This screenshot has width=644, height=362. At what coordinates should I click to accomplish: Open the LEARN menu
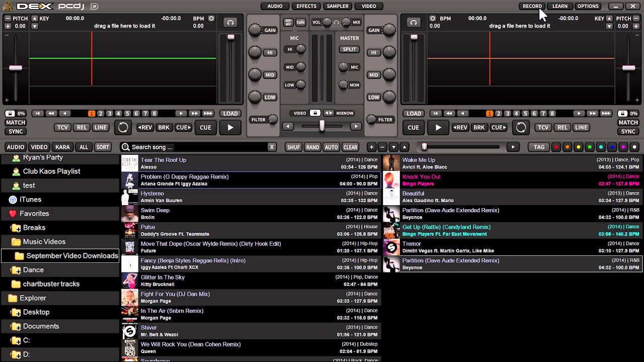click(x=559, y=6)
